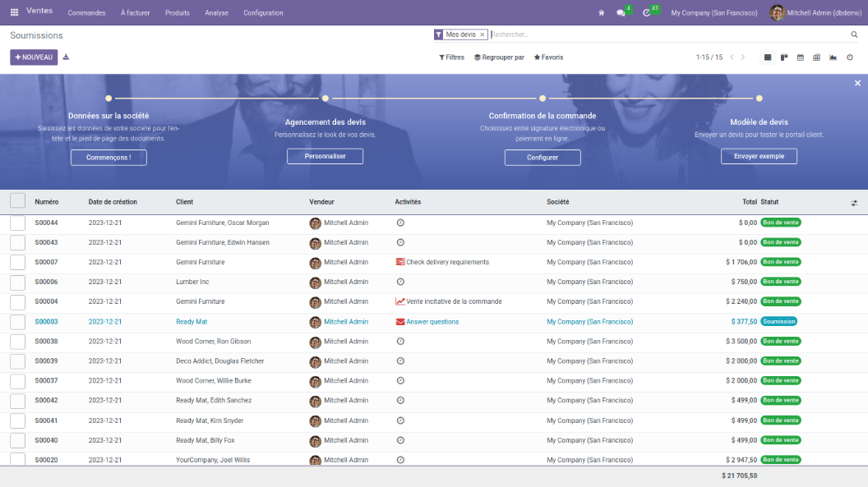Click the Personnaliser button
The width and height of the screenshot is (868, 487).
coord(325,156)
